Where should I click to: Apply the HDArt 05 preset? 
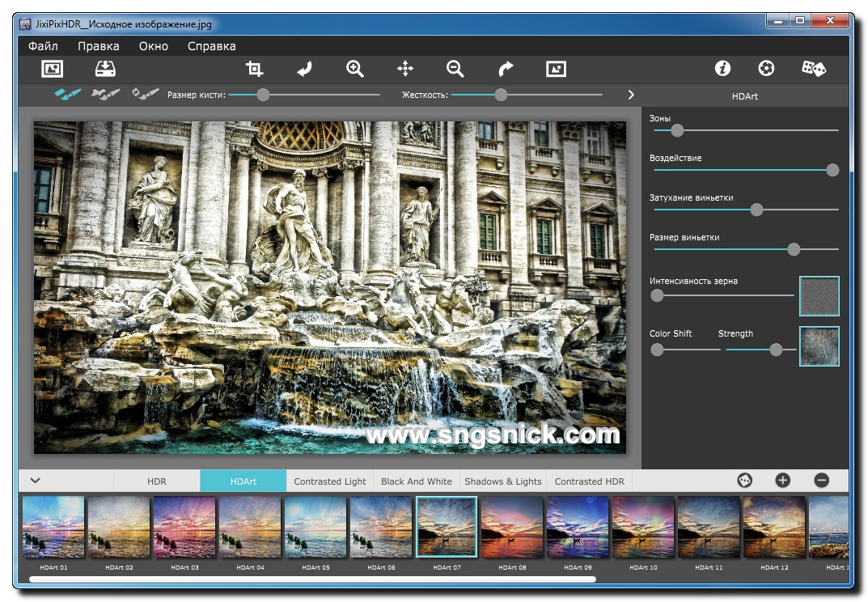315,527
